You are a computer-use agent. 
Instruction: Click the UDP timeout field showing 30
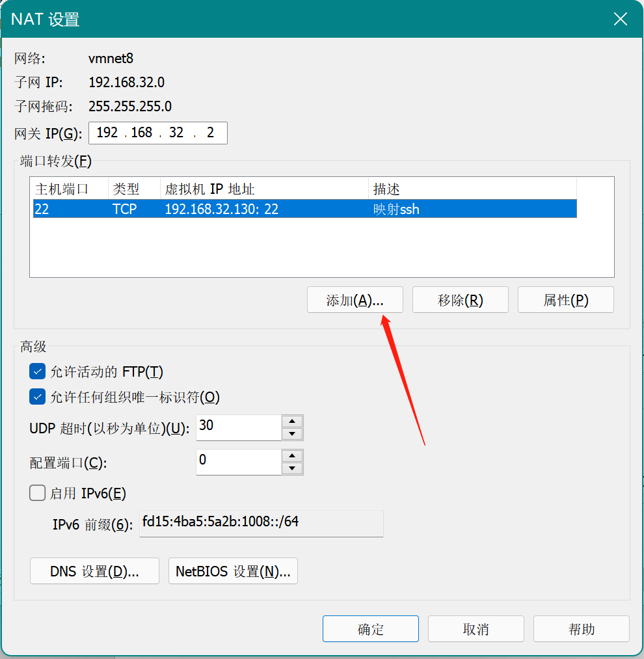[x=239, y=427]
